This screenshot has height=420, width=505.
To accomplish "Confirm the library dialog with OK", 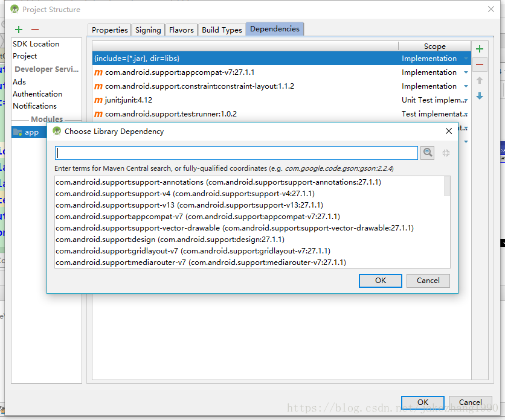I will coord(381,281).
